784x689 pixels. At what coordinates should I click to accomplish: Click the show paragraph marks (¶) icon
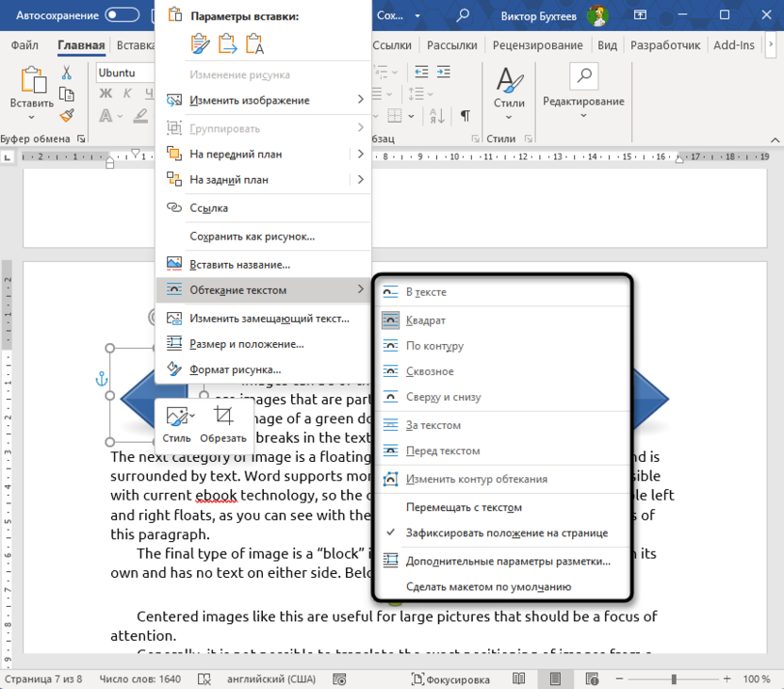click(x=465, y=116)
